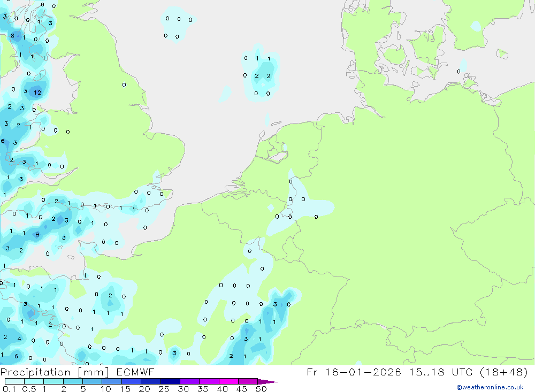Click the 0.1–0.5 mm palest legend swatch
The image size is (535, 392).
[x=14, y=381]
